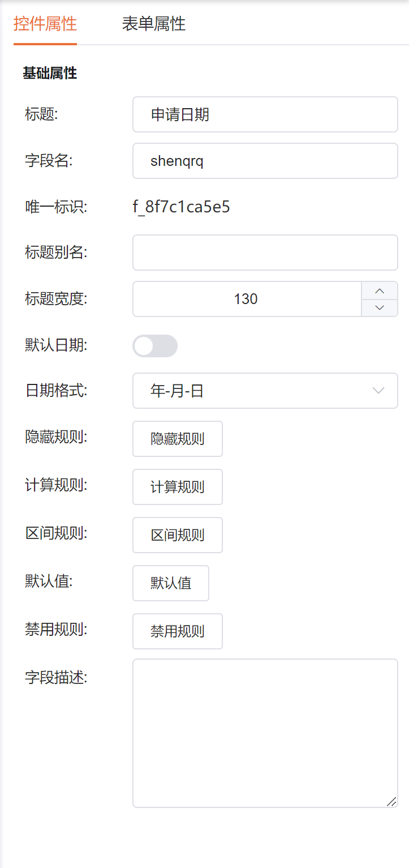
Task: Click the 标题宽度 number input
Action: click(247, 299)
